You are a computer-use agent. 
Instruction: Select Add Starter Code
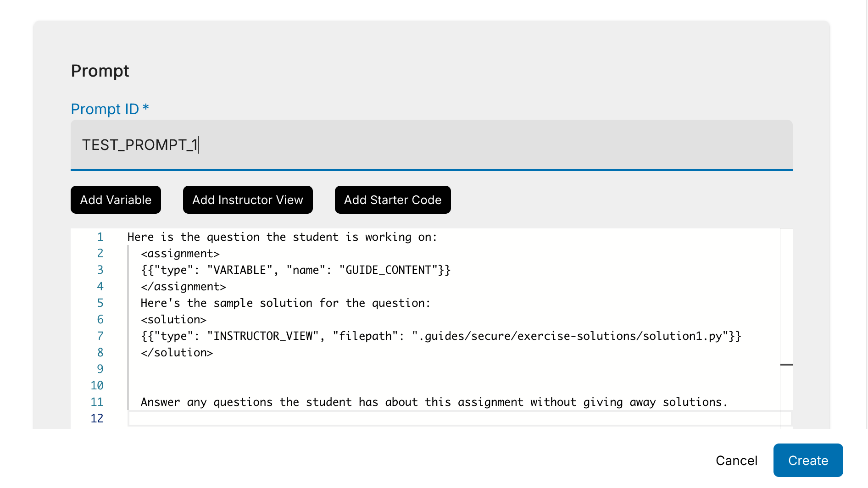(392, 200)
